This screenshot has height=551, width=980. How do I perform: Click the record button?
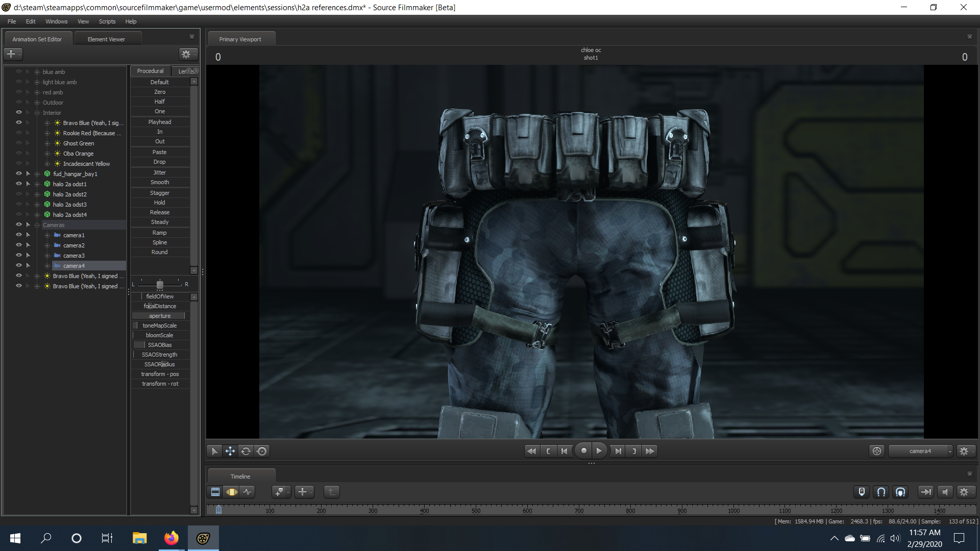click(x=583, y=450)
